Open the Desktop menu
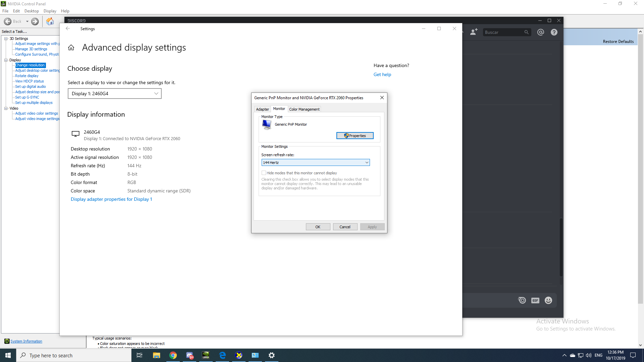This screenshot has height=362, width=644. coord(32,11)
